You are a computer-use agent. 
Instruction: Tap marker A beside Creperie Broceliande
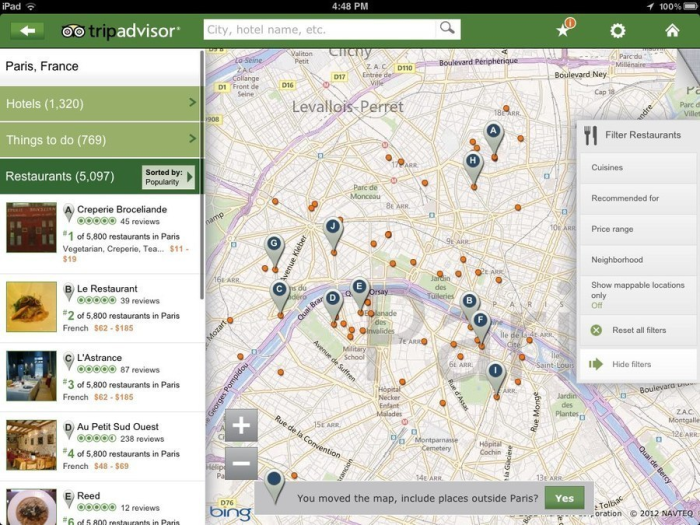coord(68,212)
